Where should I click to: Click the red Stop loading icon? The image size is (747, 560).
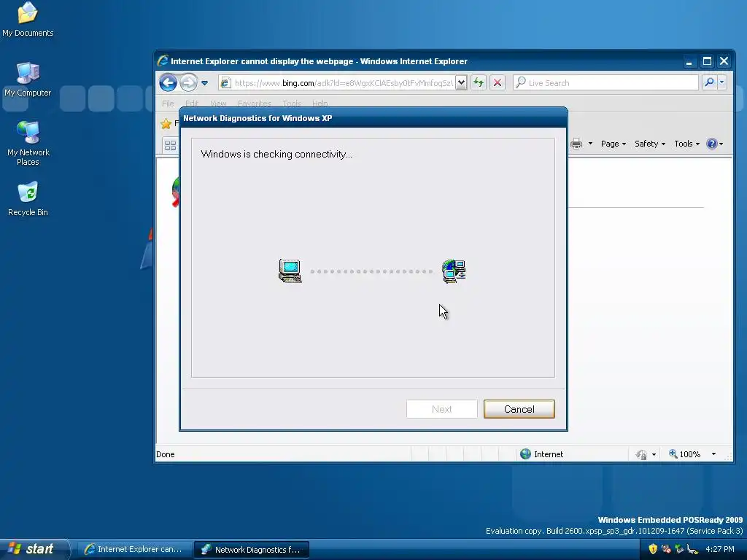pyautogui.click(x=498, y=83)
